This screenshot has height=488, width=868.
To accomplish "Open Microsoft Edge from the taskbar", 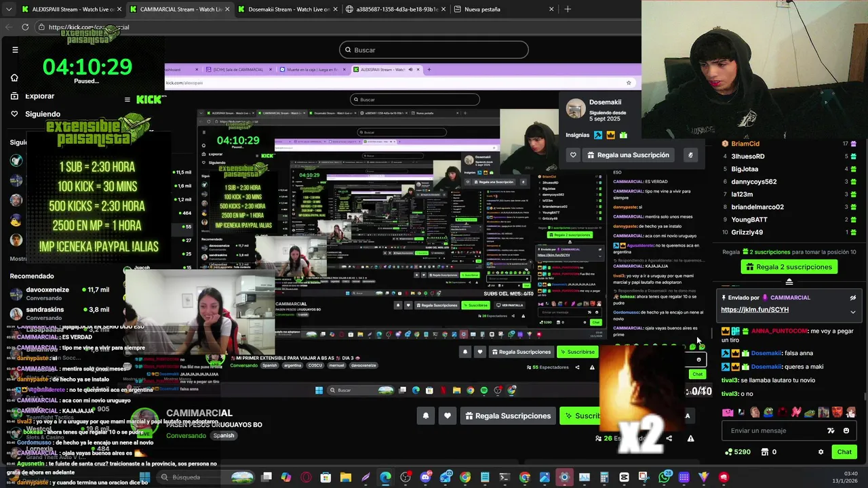I will (385, 477).
